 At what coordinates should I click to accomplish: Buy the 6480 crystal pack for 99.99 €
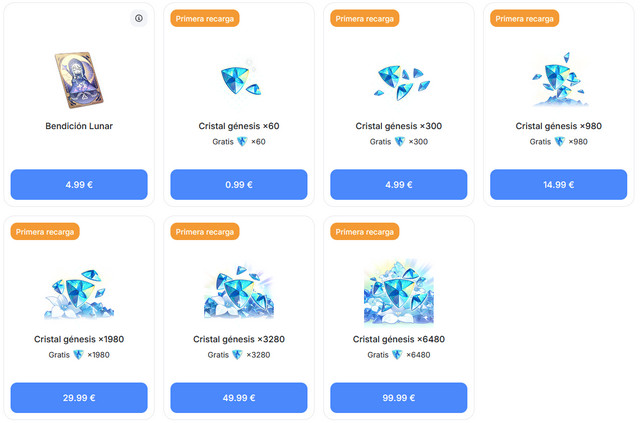click(398, 397)
